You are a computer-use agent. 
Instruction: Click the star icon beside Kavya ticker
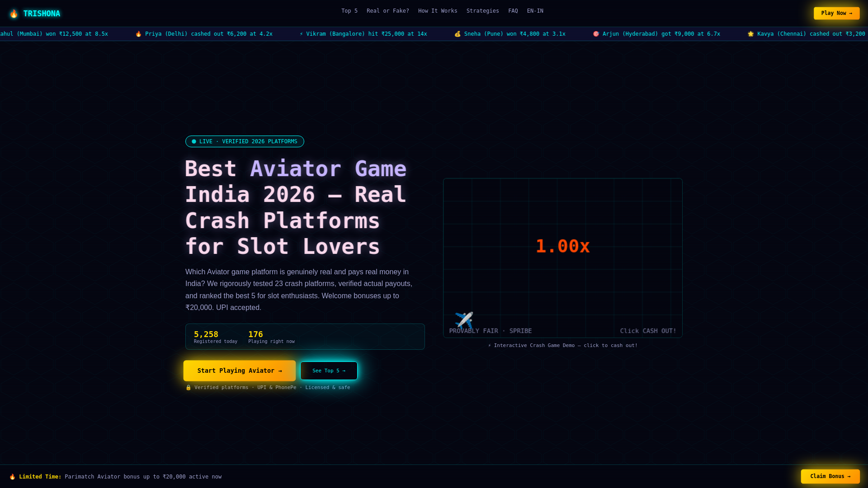750,34
